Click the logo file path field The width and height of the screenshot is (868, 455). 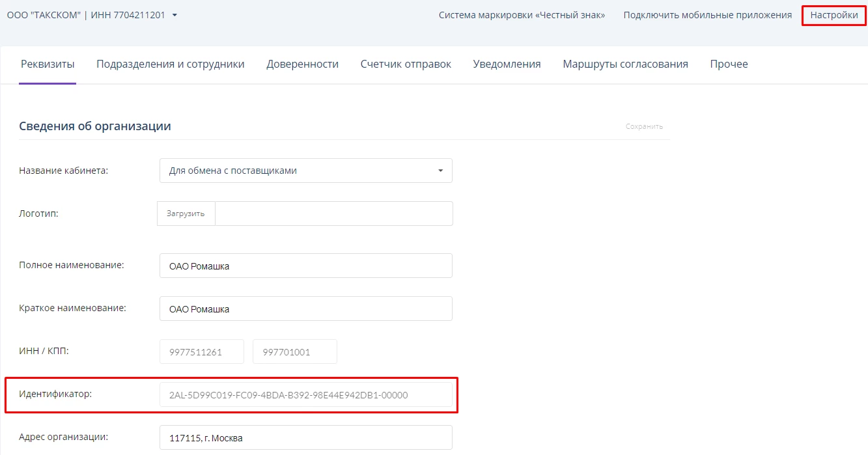(x=334, y=214)
